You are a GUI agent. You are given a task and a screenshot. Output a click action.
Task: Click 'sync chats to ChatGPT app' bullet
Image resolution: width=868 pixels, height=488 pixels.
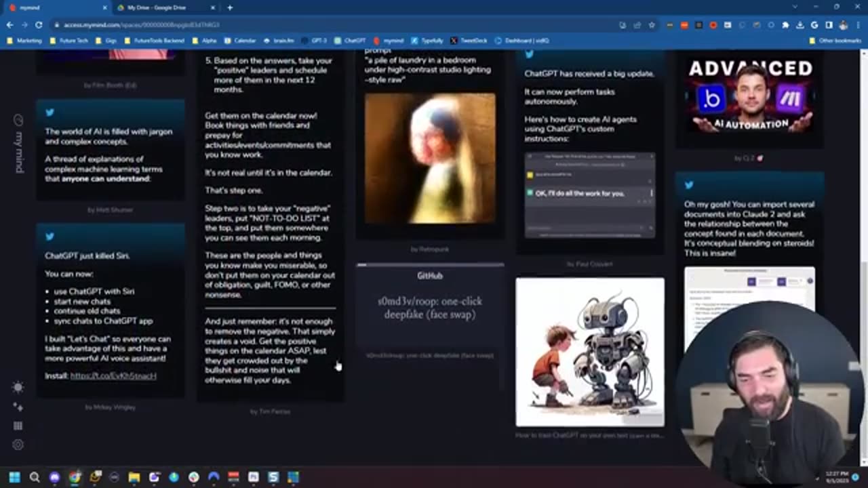click(103, 321)
